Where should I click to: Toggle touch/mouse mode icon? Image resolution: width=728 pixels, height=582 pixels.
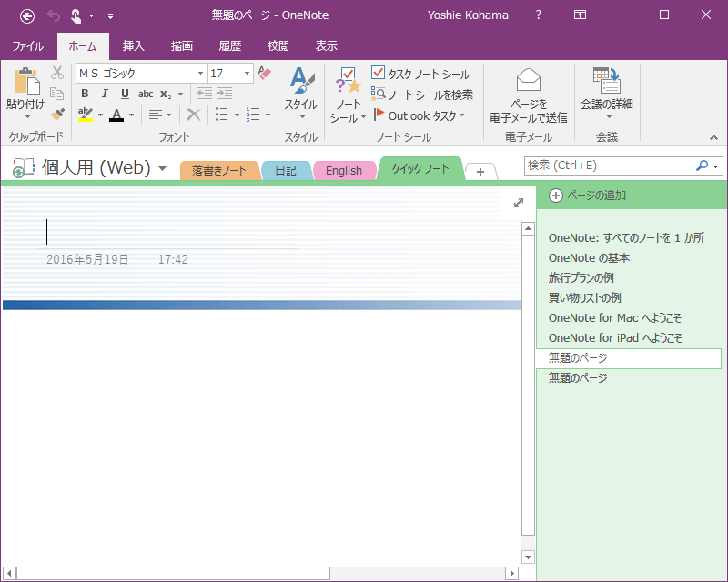(x=76, y=16)
